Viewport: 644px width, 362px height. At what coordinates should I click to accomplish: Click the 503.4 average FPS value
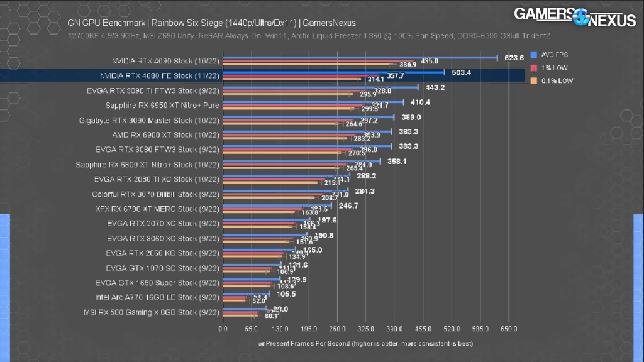461,73
